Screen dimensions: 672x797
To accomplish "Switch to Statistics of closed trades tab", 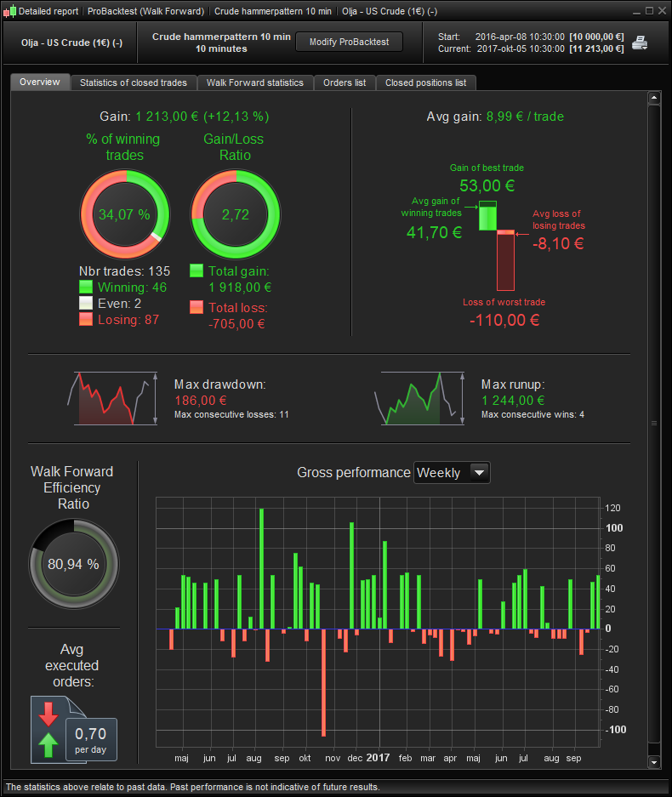I will click(134, 83).
